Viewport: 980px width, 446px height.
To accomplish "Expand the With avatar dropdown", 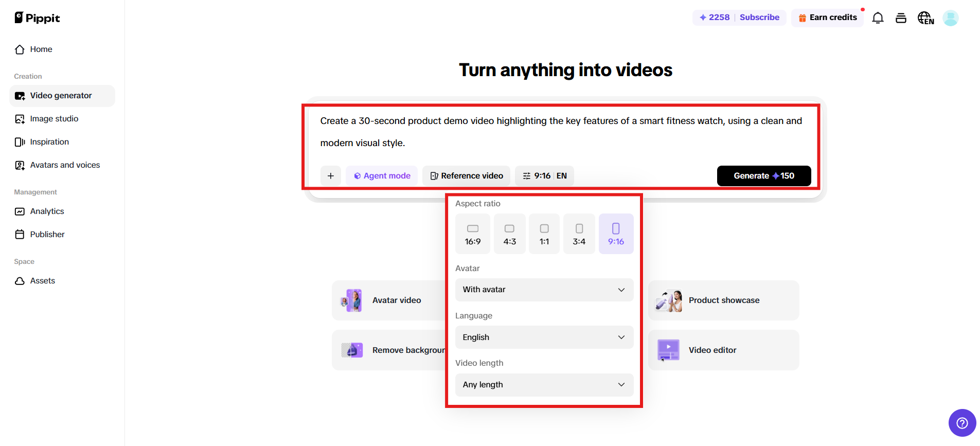I will tap(544, 290).
